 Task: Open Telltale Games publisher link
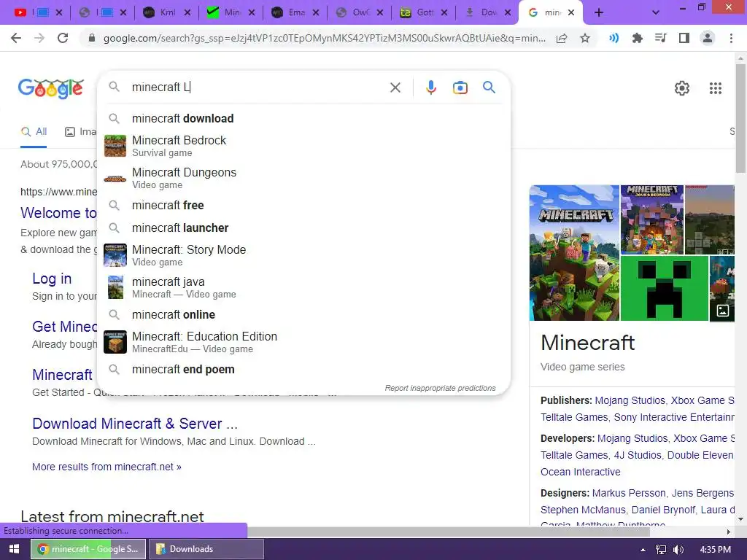click(574, 417)
